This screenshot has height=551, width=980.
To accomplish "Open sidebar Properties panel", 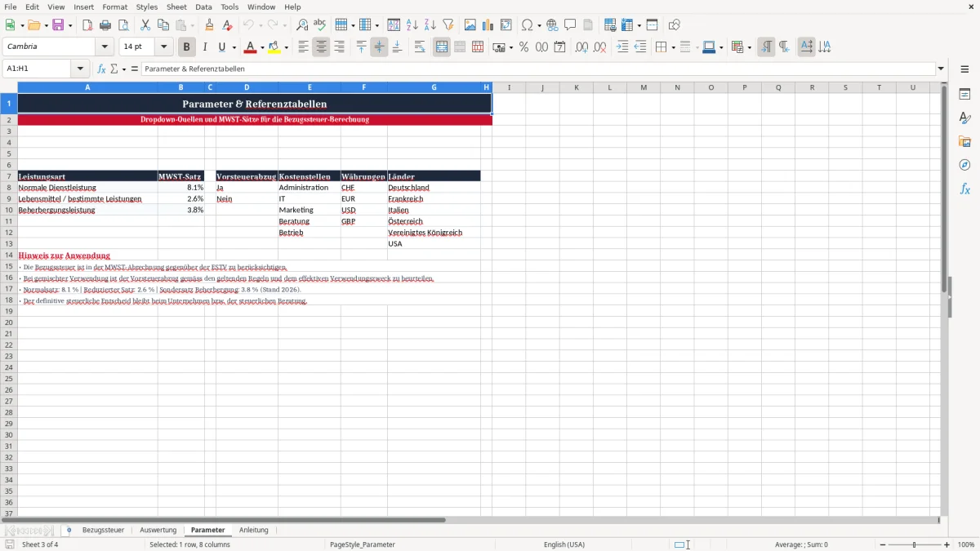I will click(x=964, y=95).
